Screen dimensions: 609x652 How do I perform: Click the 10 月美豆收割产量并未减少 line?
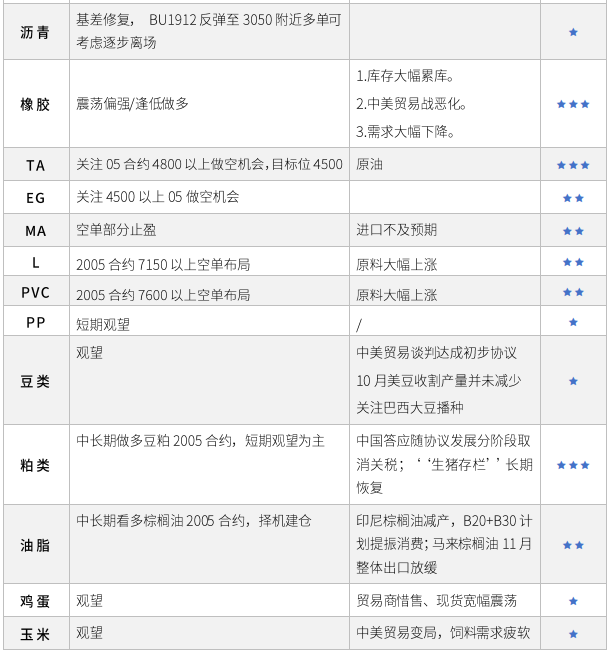439,380
